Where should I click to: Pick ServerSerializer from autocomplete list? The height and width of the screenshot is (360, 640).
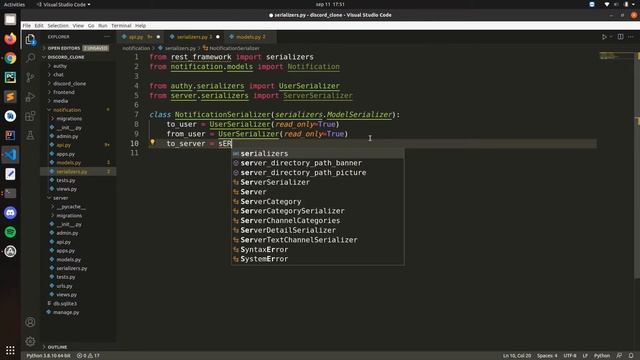318,182
